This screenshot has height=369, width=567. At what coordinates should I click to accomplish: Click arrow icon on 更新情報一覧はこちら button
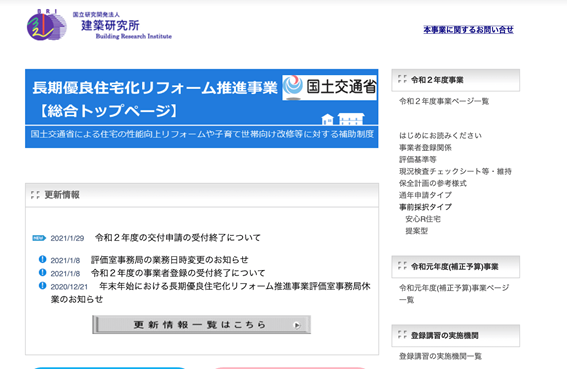pyautogui.click(x=297, y=325)
